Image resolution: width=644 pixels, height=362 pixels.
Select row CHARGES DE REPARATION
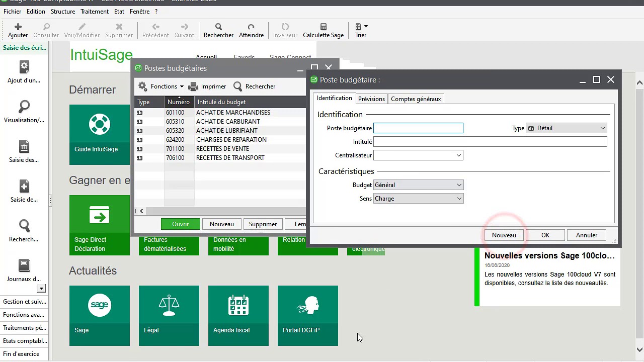click(x=220, y=140)
